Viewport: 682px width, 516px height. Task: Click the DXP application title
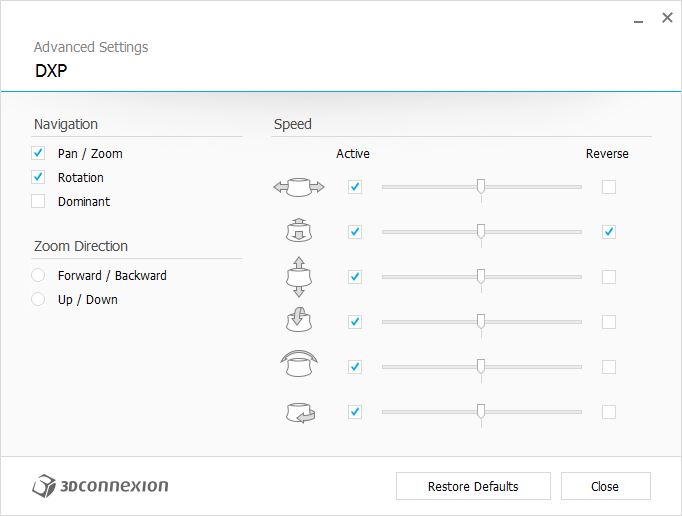(51, 71)
